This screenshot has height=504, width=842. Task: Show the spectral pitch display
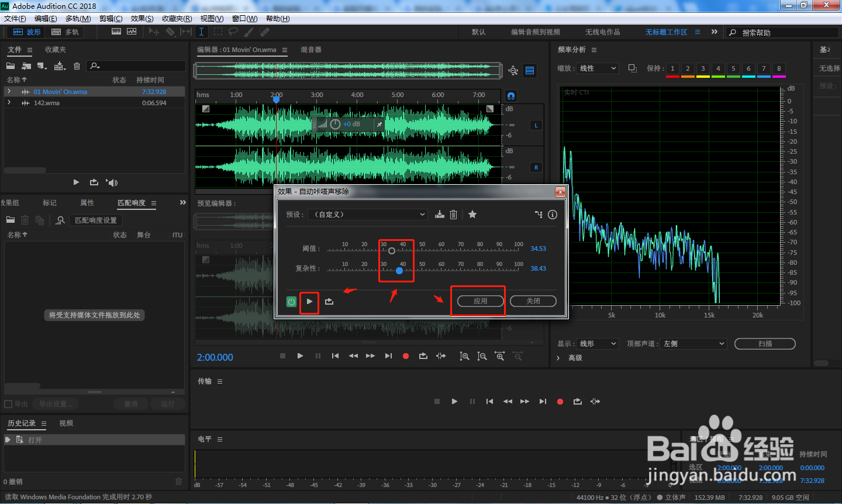click(132, 32)
